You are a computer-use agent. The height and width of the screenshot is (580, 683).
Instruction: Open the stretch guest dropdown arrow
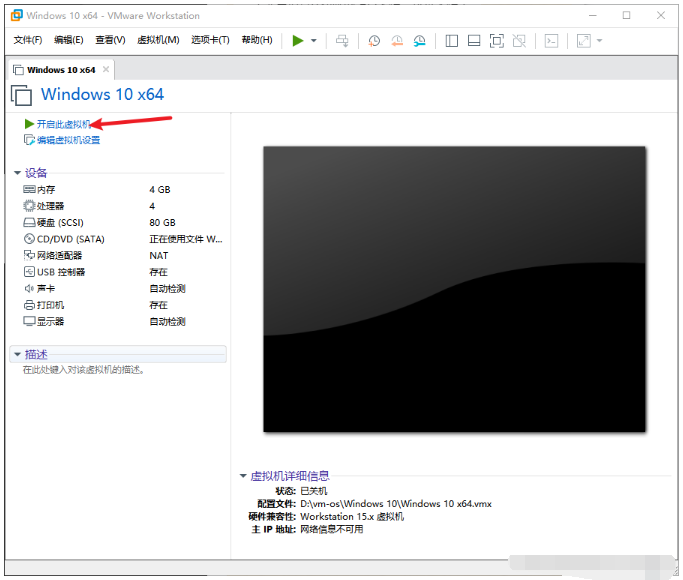[600, 41]
